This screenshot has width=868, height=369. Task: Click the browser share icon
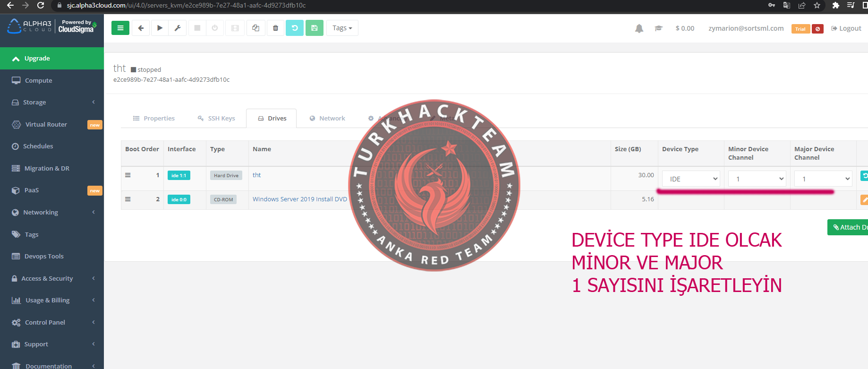[x=802, y=5]
